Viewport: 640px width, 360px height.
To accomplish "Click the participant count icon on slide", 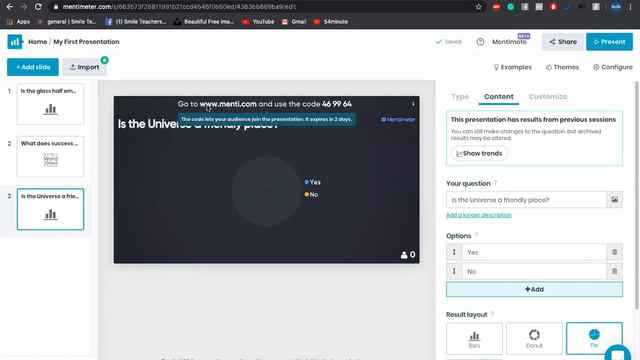I will tap(404, 255).
